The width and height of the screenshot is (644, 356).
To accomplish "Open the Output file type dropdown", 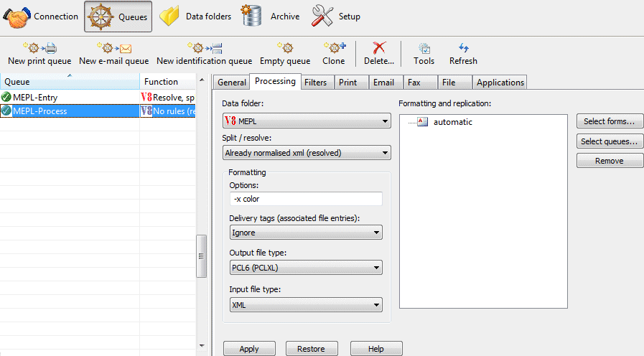I will pos(306,268).
